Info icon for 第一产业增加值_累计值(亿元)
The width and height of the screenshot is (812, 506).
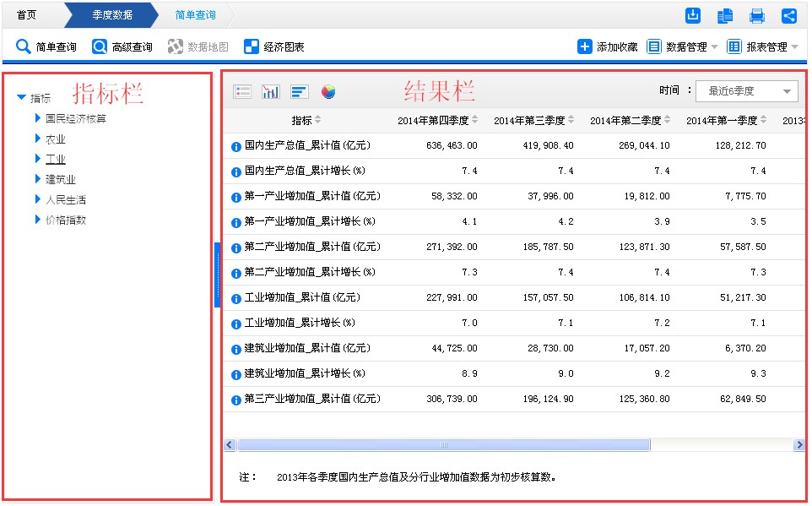(236, 198)
